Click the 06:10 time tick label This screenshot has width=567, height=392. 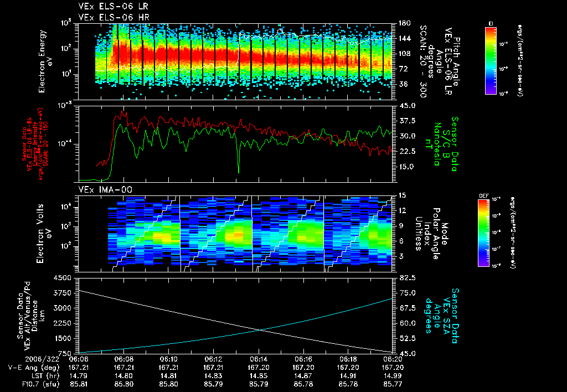(168, 360)
